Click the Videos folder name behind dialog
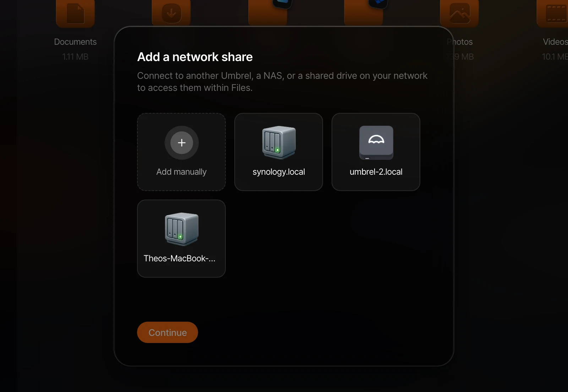The height and width of the screenshot is (392, 568). coord(555,42)
